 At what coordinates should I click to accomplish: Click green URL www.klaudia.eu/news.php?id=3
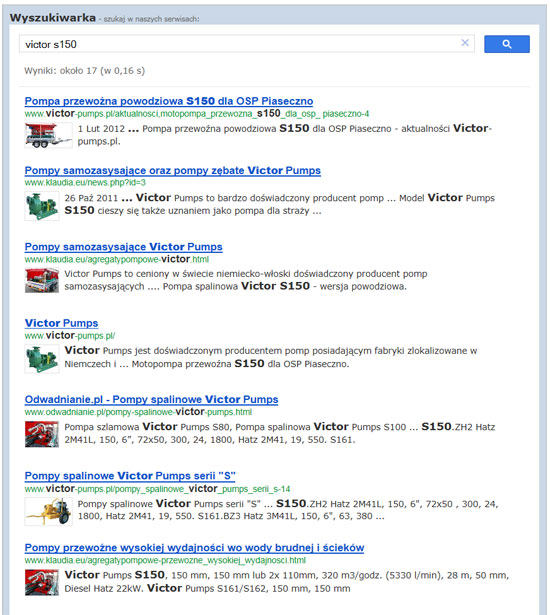pyautogui.click(x=85, y=182)
